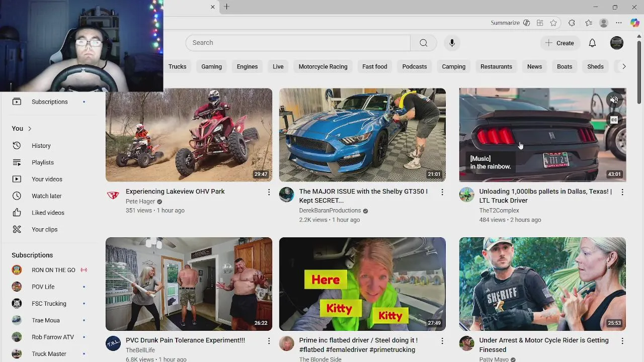This screenshot has height=362, width=644.
Task: Expand the You section
Action: (x=22, y=129)
